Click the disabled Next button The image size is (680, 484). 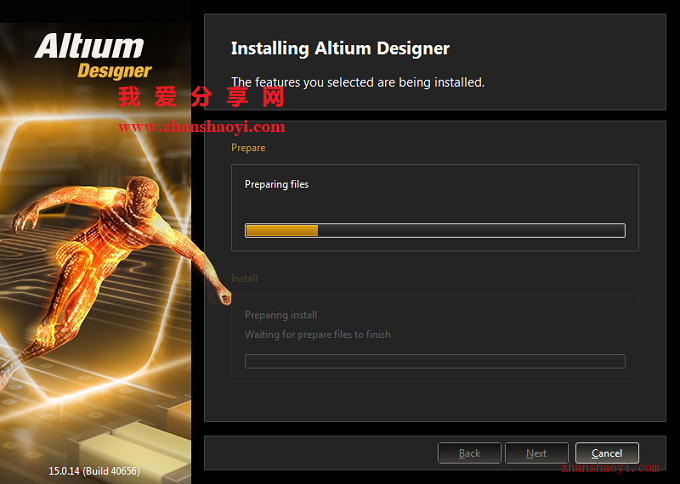(536, 453)
